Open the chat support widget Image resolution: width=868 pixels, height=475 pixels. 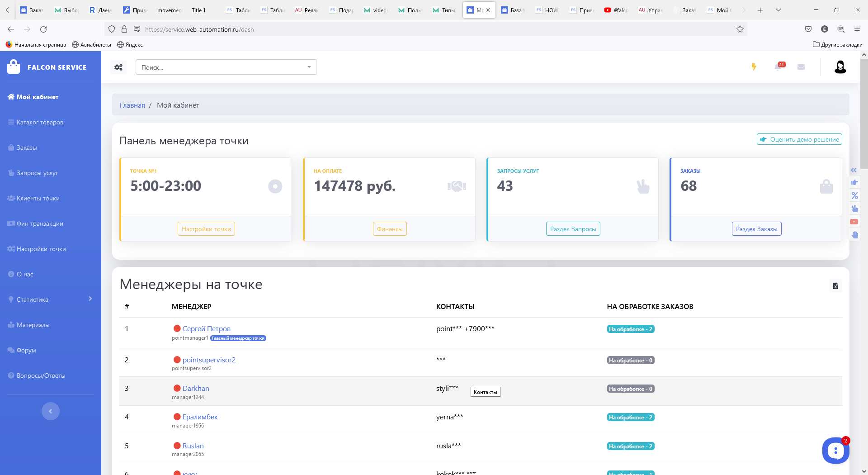[x=835, y=450]
